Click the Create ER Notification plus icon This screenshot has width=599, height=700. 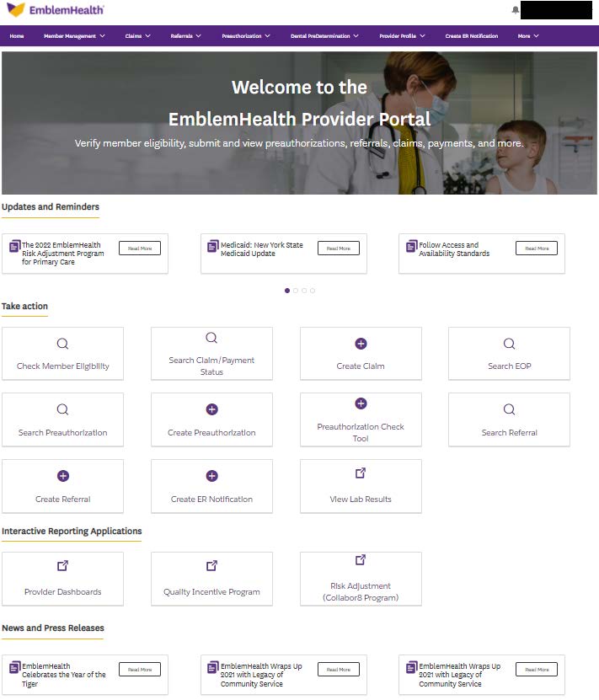[x=211, y=476]
